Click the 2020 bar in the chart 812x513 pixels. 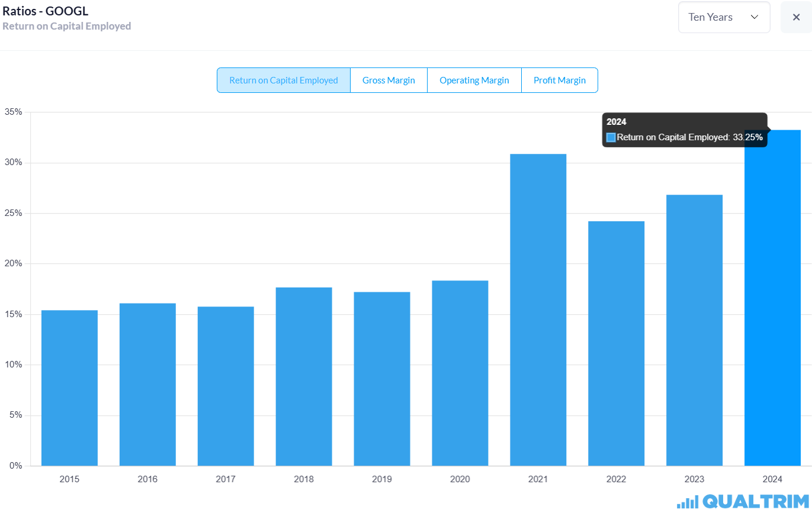coord(460,373)
